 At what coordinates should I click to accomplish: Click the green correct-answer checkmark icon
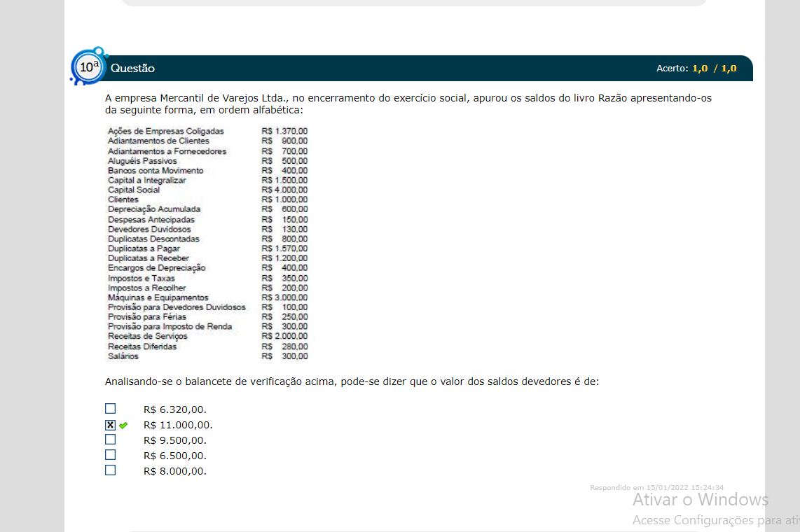click(123, 425)
